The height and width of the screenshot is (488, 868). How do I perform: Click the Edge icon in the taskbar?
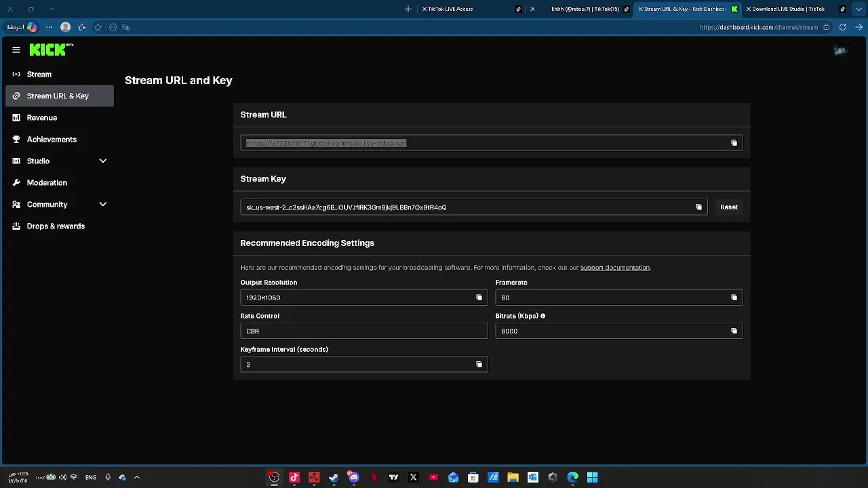click(572, 477)
